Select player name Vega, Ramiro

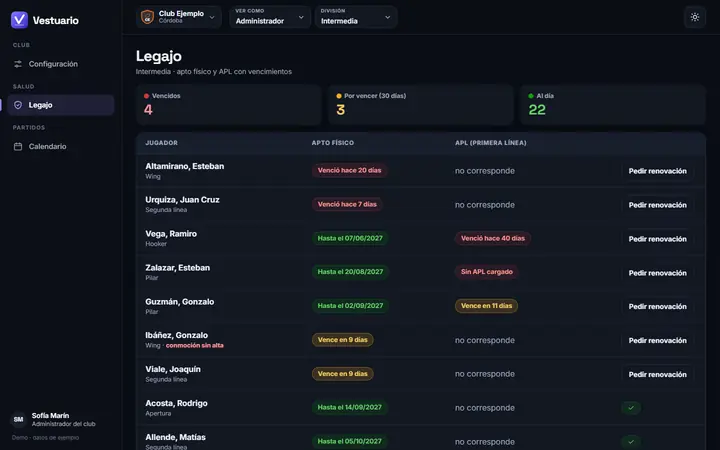point(171,234)
